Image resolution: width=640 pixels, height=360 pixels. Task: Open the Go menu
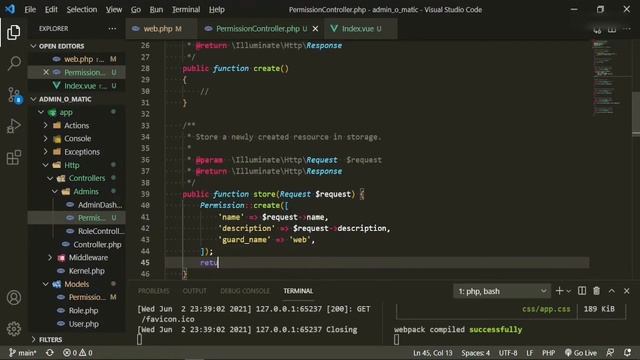pos(136,9)
